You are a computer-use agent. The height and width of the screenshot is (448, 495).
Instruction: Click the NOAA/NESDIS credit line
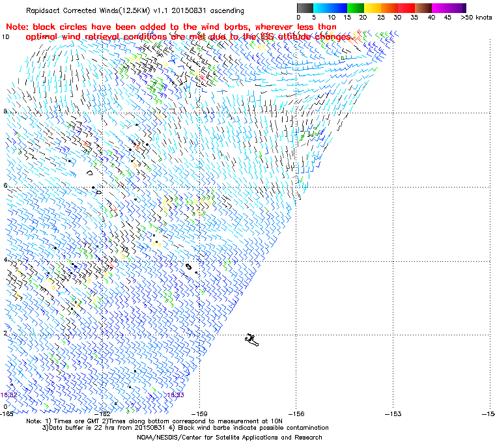point(229,438)
